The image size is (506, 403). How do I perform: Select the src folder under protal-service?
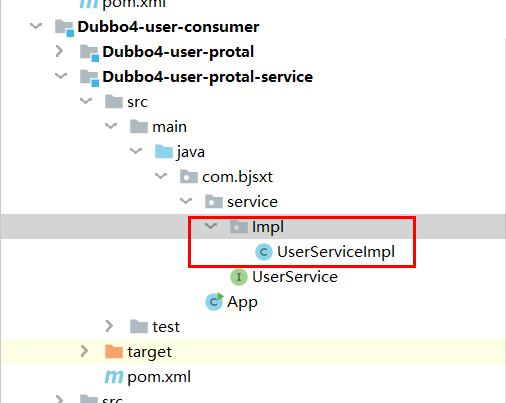137,102
